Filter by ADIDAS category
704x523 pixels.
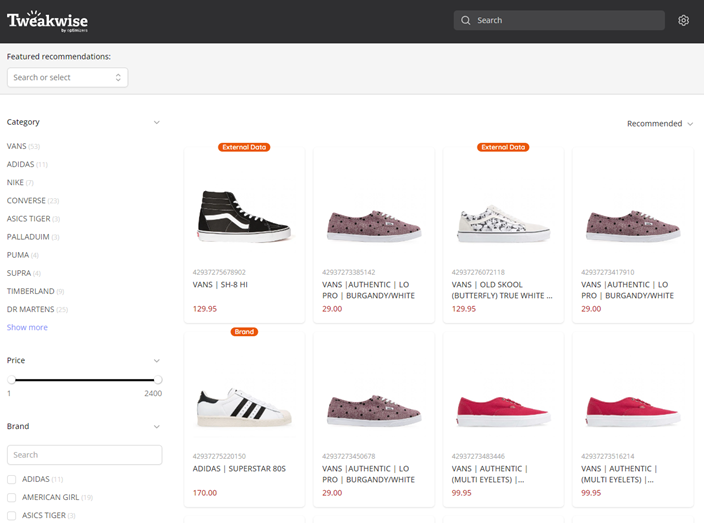(x=27, y=164)
